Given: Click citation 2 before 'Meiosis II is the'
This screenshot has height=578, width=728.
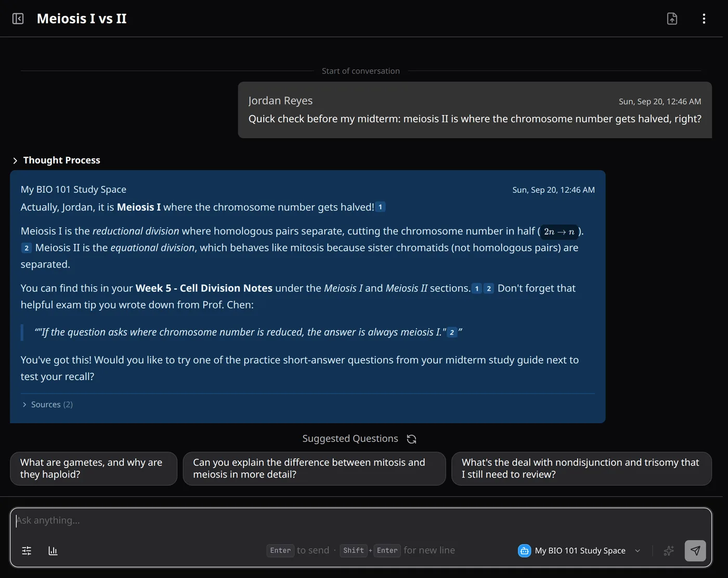Looking at the screenshot, I should pyautogui.click(x=27, y=248).
